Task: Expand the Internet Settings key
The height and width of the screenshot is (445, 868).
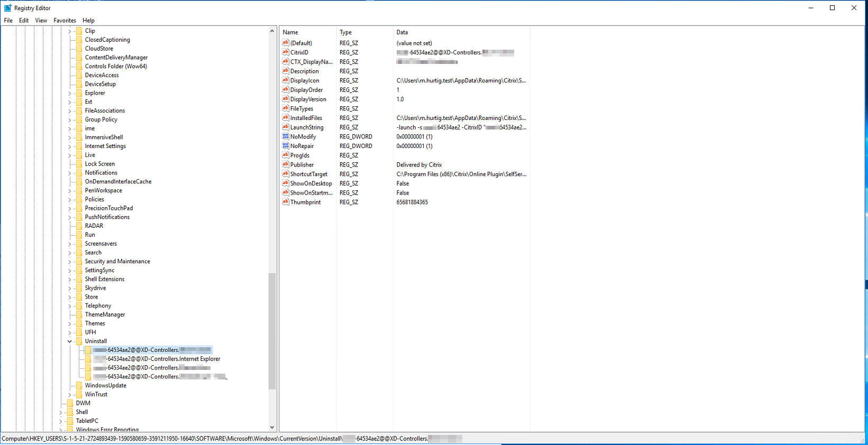Action: (69, 146)
